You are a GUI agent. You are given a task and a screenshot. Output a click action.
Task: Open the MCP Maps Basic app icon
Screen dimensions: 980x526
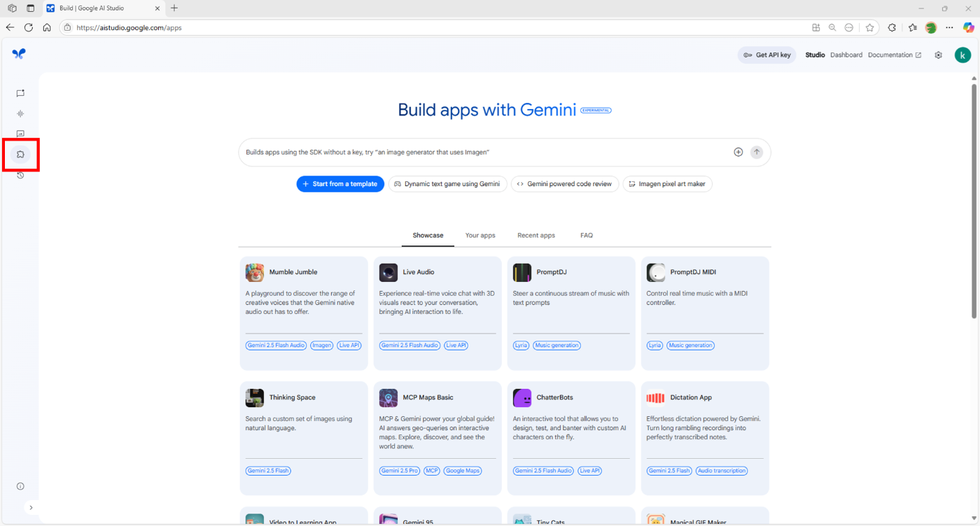(x=388, y=397)
